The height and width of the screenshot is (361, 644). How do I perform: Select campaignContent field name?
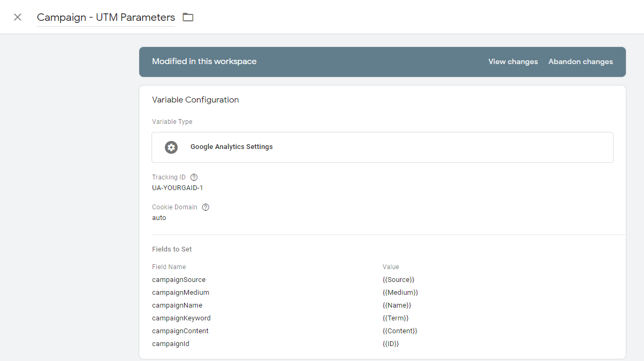180,331
